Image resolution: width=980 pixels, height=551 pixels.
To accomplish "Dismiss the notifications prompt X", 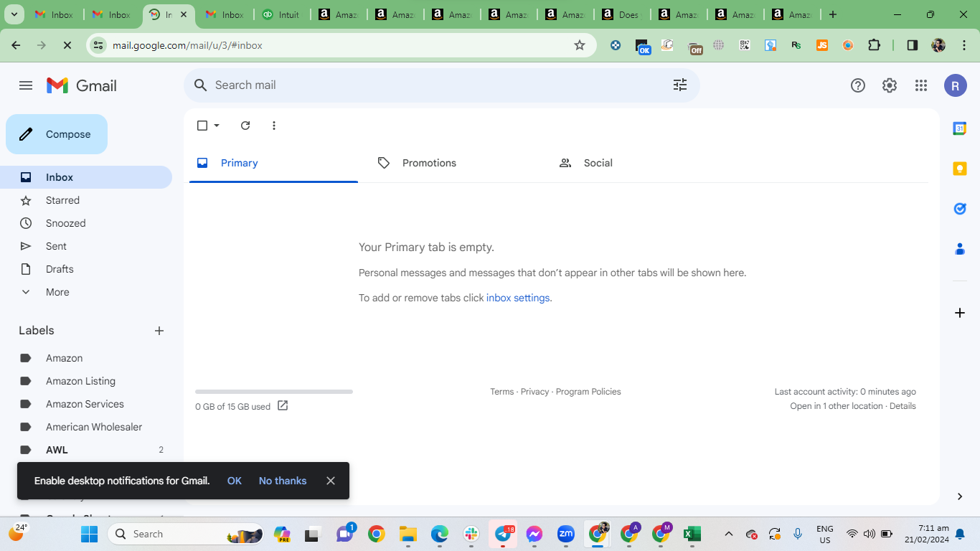I will [x=331, y=481].
